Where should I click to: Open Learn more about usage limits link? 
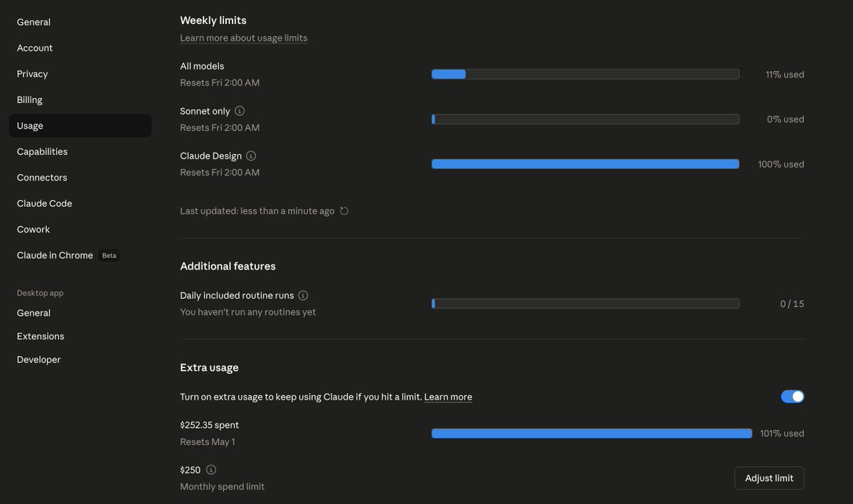point(244,38)
